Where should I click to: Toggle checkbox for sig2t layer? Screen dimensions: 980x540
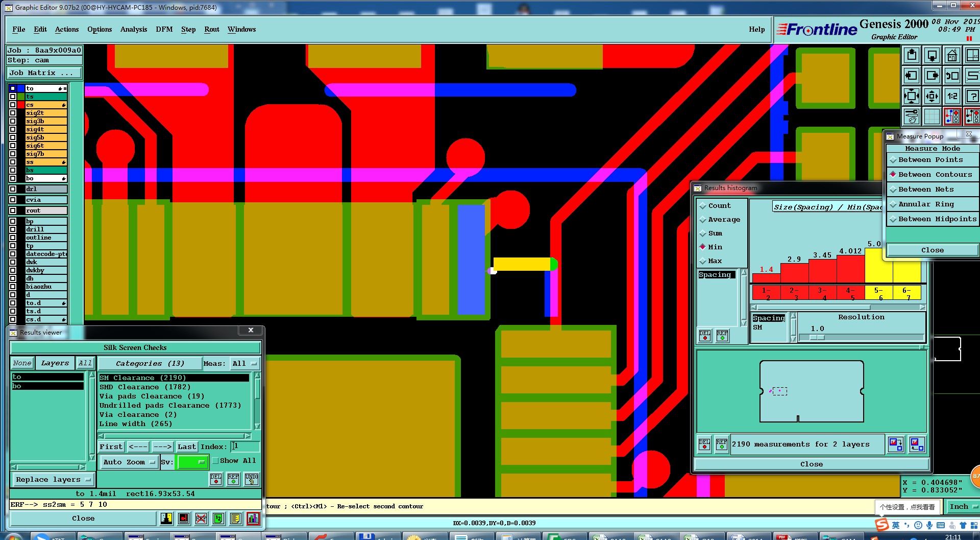[x=13, y=113]
